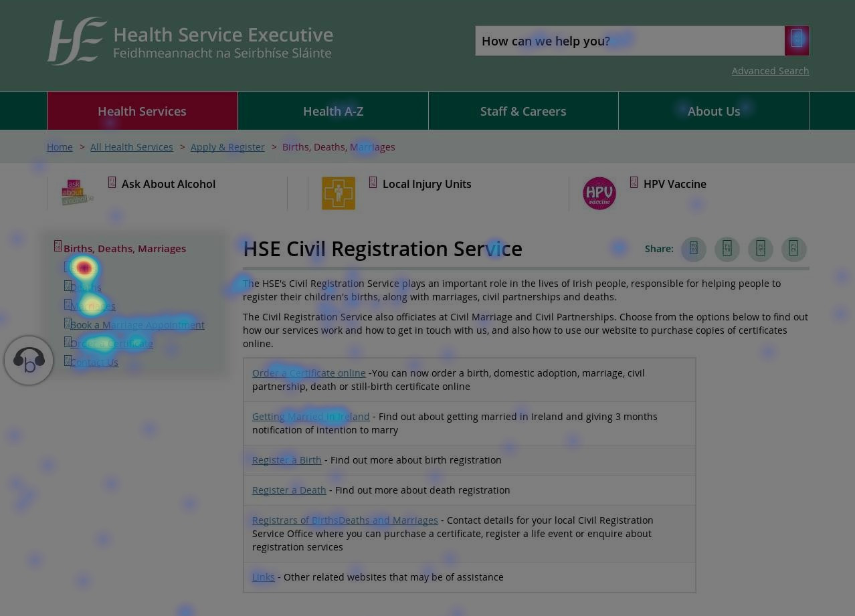Select Births, Deaths, Marriages sidebar heading

click(x=125, y=249)
